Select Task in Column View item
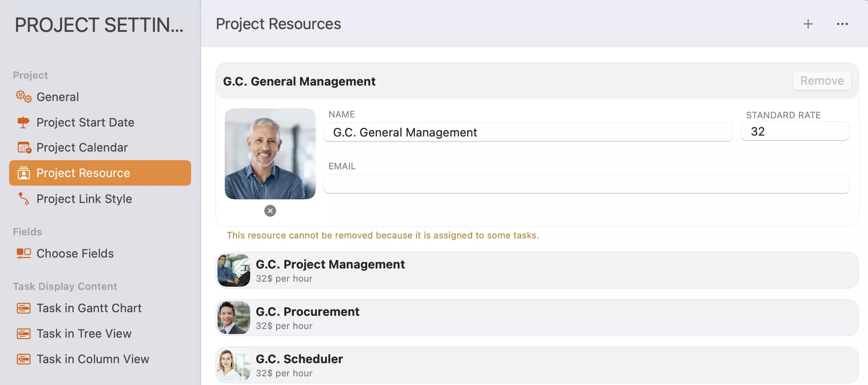 tap(93, 359)
